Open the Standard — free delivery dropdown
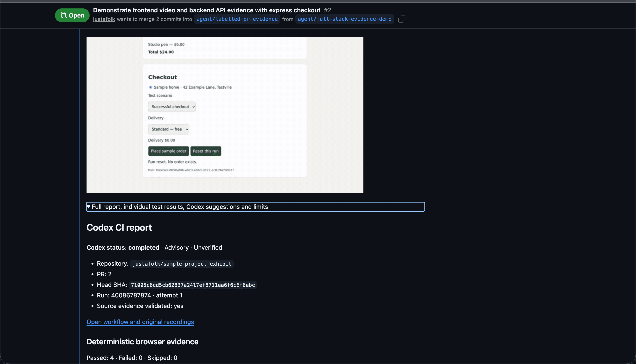This screenshot has width=636, height=364. point(168,129)
